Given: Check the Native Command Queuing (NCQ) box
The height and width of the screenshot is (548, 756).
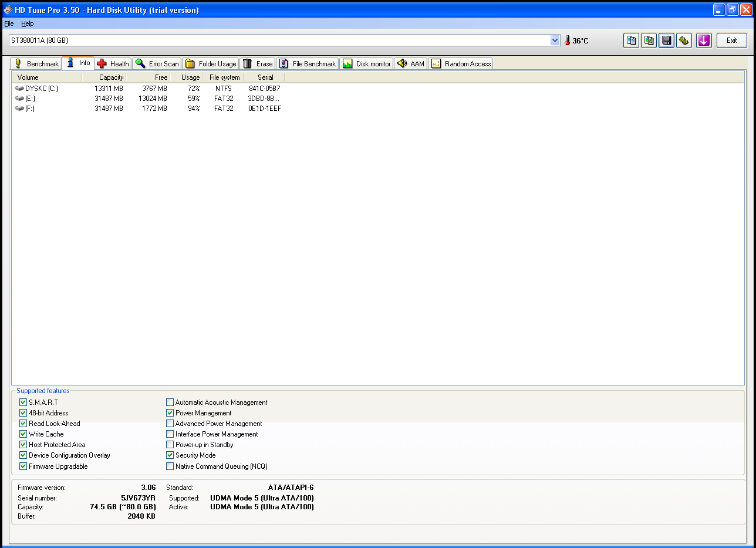Looking at the screenshot, I should pyautogui.click(x=170, y=466).
